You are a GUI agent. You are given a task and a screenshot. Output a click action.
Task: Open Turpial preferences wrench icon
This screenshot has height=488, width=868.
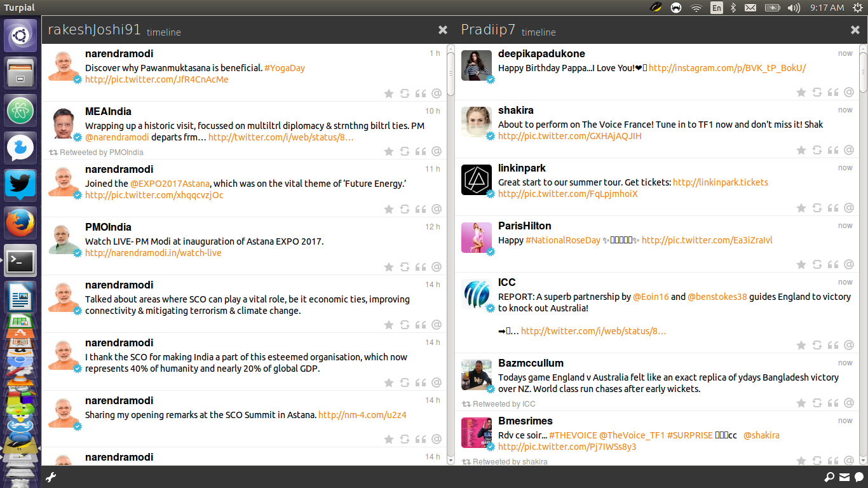click(x=51, y=477)
